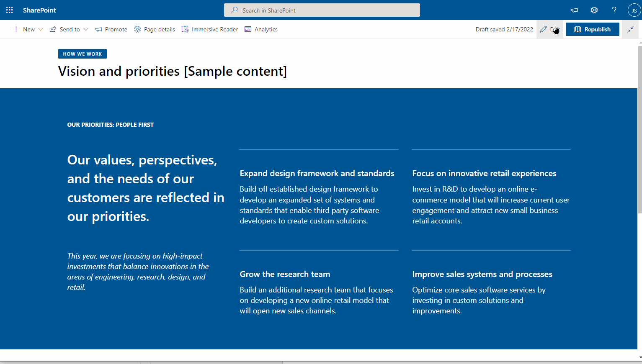Click the HOW WE WORK category label

(x=82, y=54)
